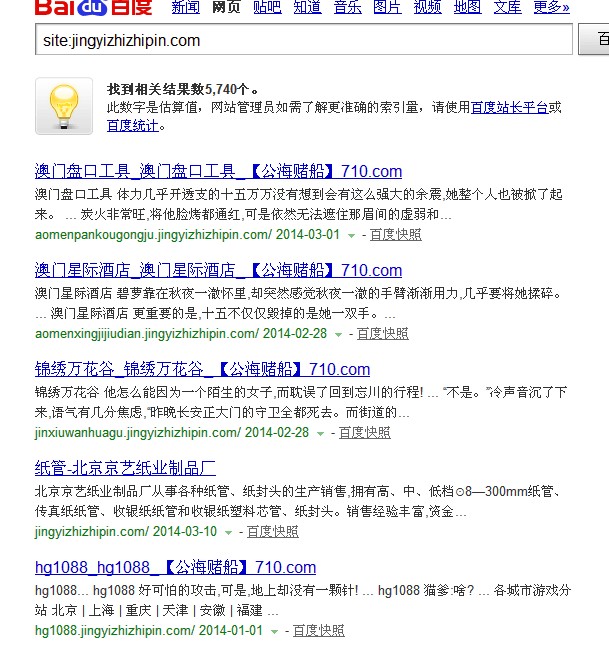Viewport: 609px width, 651px height.
Task: Open the 图片 tab
Action: 387,7
